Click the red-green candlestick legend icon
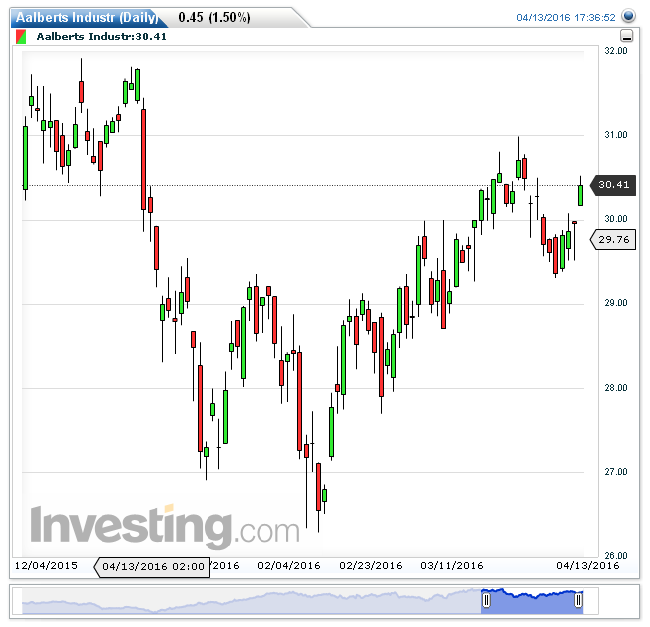The width and height of the screenshot is (650, 627). pos(21,36)
